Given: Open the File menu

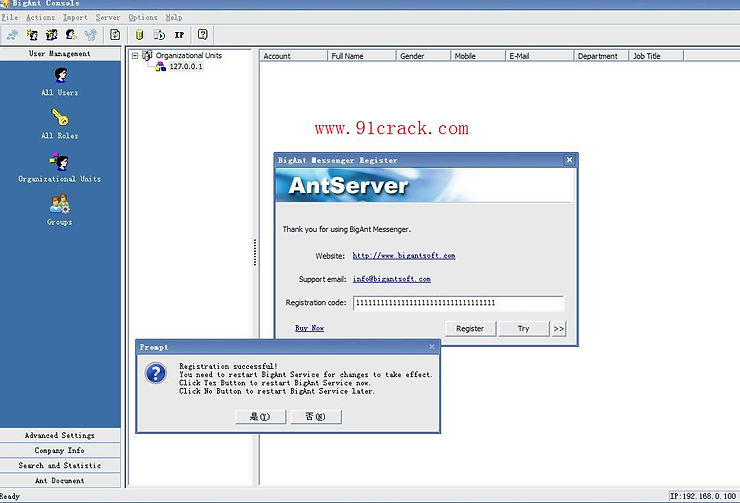Looking at the screenshot, I should 10,17.
